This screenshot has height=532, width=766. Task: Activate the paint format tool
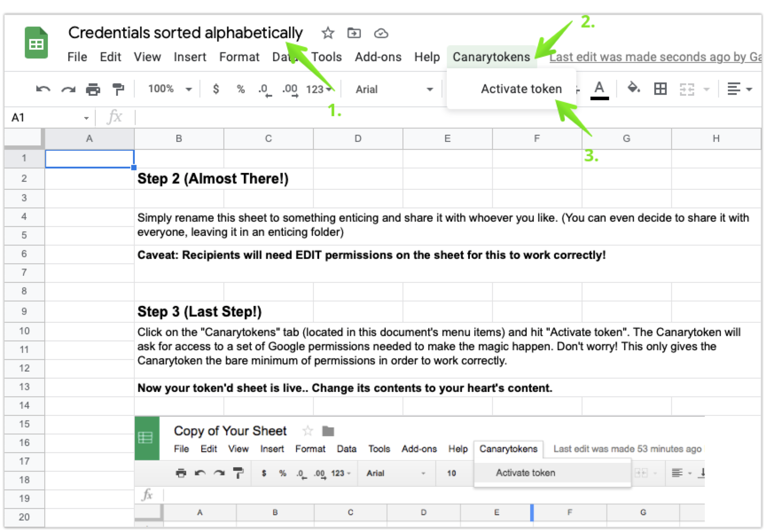click(118, 89)
